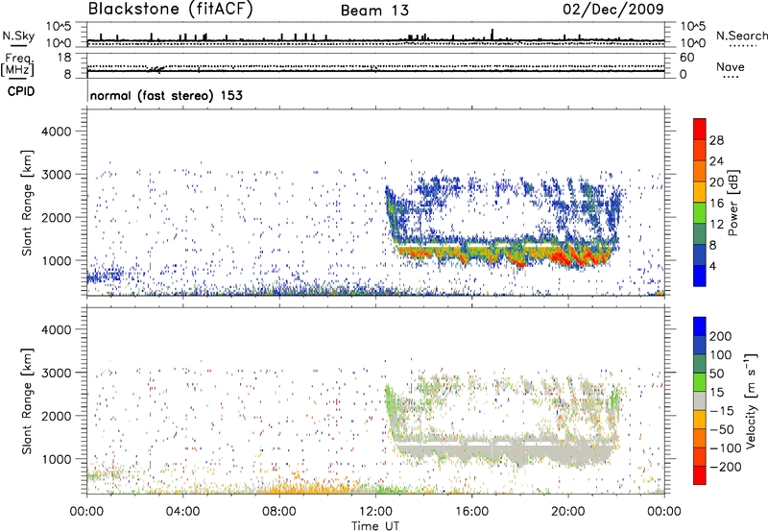
Task: Click the strong red-orange backscatter band in power plot
Action: click(505, 254)
